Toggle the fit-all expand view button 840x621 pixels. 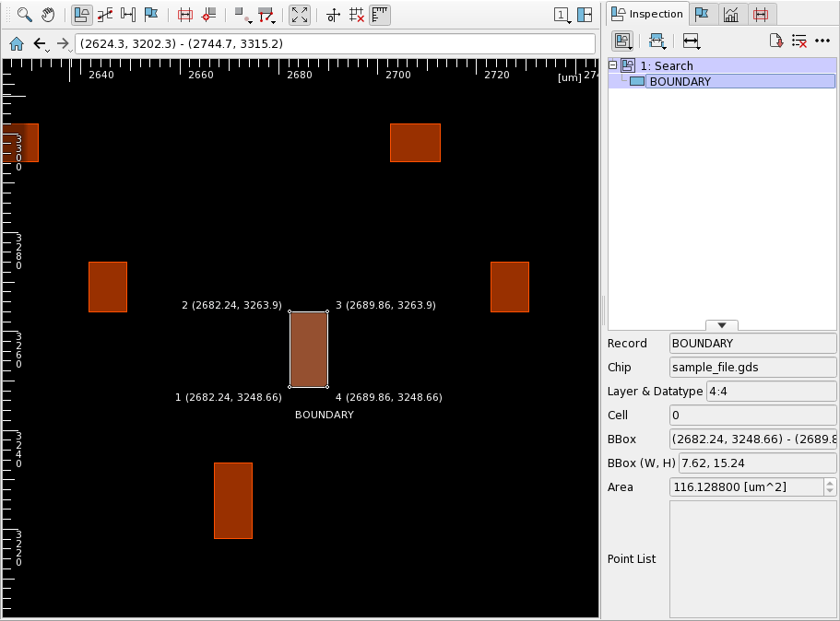click(x=300, y=15)
